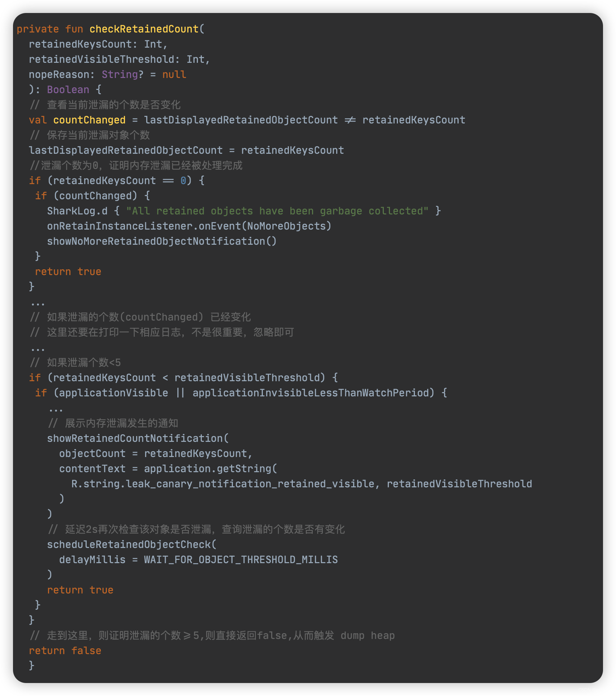Click if (retainedKeysCount < retainedVisibleThreshold) line
The width and height of the screenshot is (616, 696).
click(x=183, y=378)
